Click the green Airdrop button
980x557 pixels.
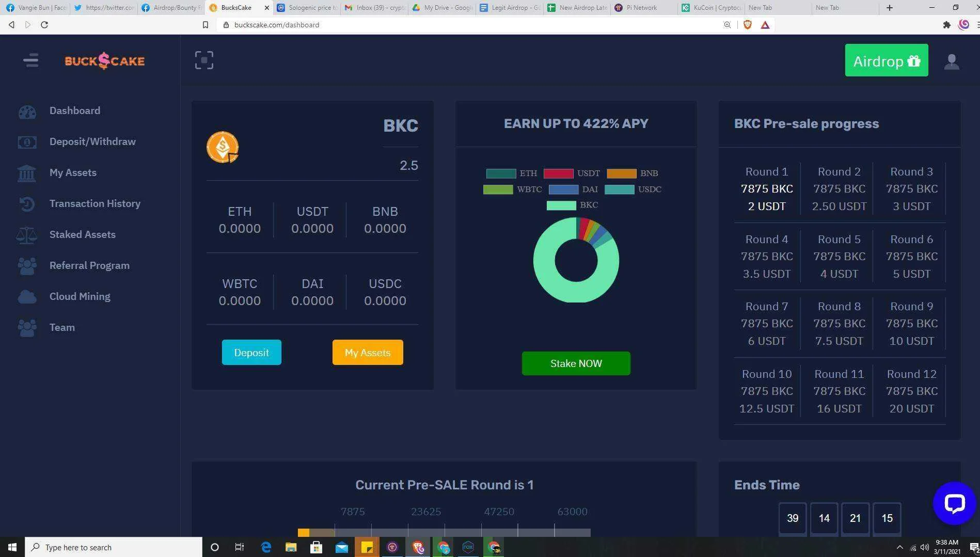coord(886,60)
